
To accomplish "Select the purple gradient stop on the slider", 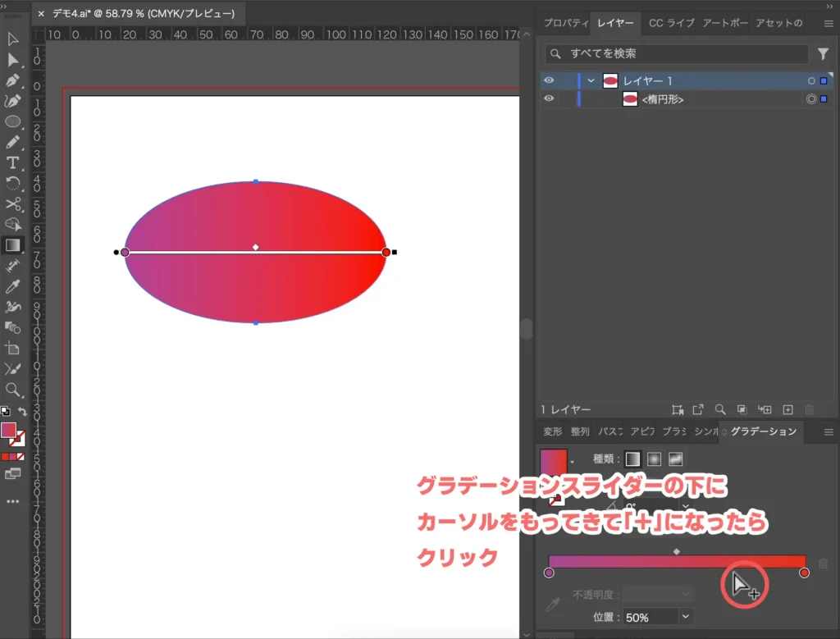I will point(549,573).
